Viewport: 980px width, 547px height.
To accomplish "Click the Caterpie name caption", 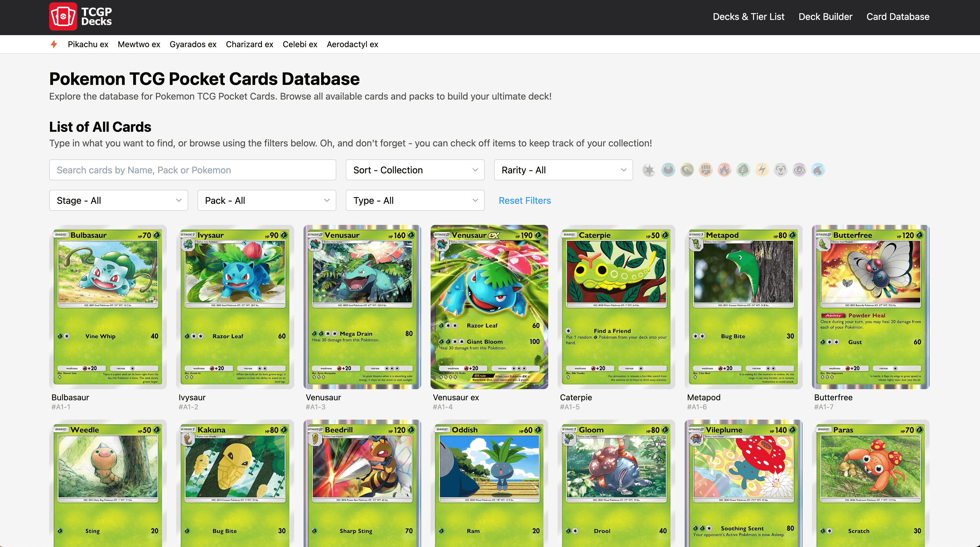I will (x=576, y=397).
